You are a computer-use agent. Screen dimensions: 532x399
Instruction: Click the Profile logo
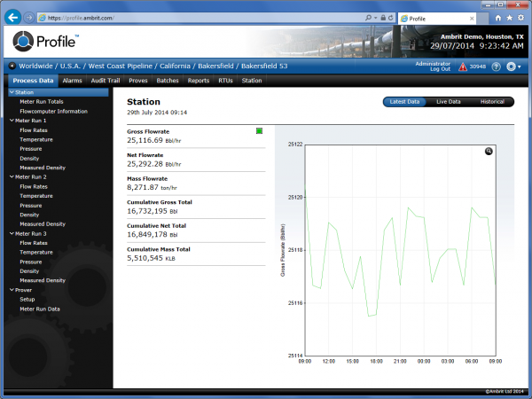46,42
